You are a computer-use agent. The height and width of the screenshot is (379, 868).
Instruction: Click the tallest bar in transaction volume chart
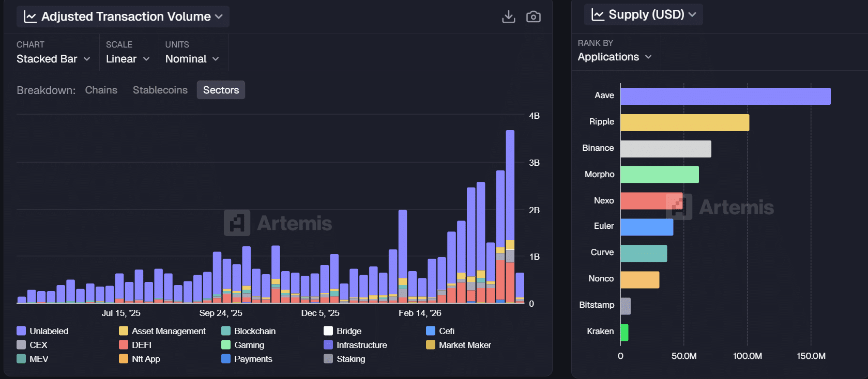click(x=510, y=216)
